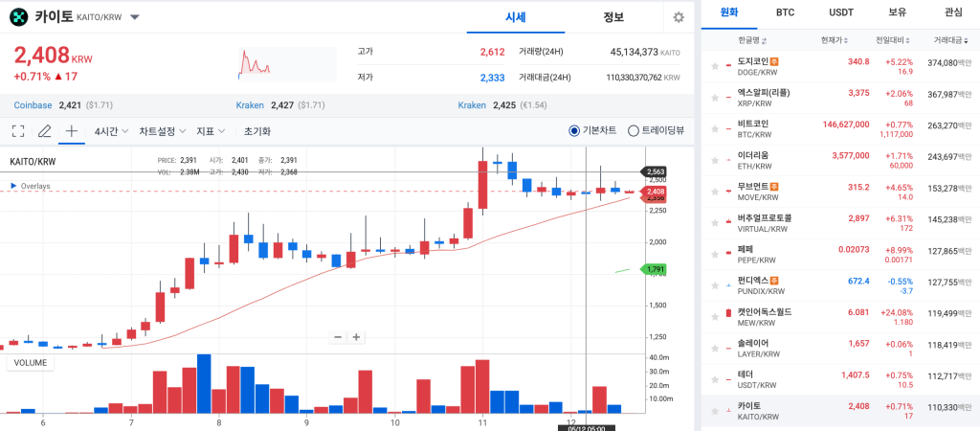Viewport: 980px width, 431px height.
Task: Click the 저가 value 2,333
Action: (x=492, y=78)
